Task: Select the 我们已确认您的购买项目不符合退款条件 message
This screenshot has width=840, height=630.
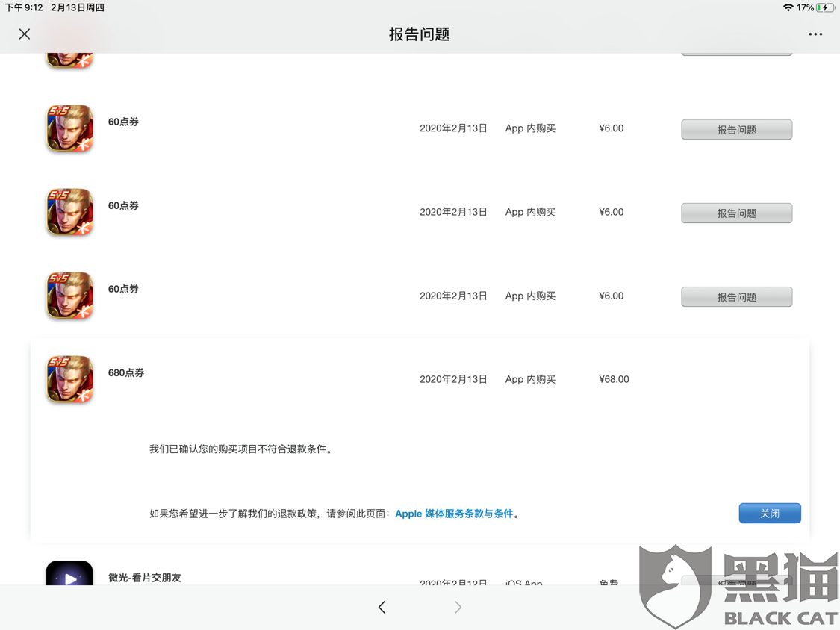Action: coord(240,449)
